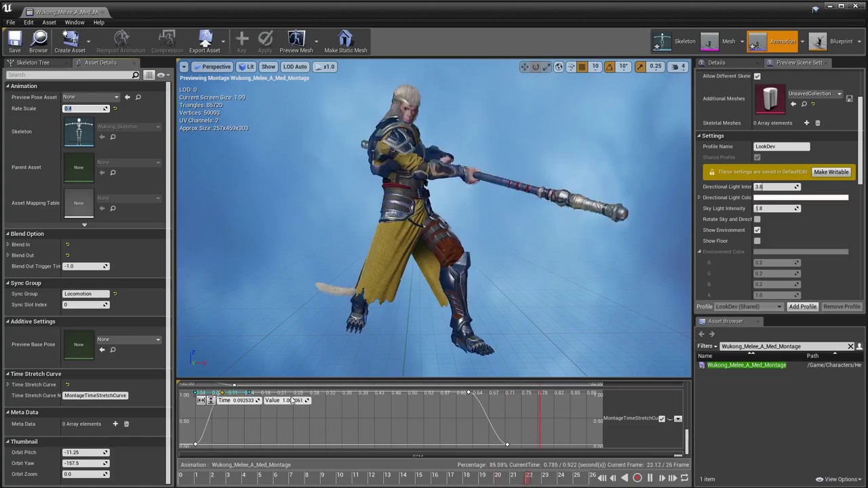Viewport: 868px width, 488px height.
Task: Uncheck the Show Environment checkbox
Action: 757,230
